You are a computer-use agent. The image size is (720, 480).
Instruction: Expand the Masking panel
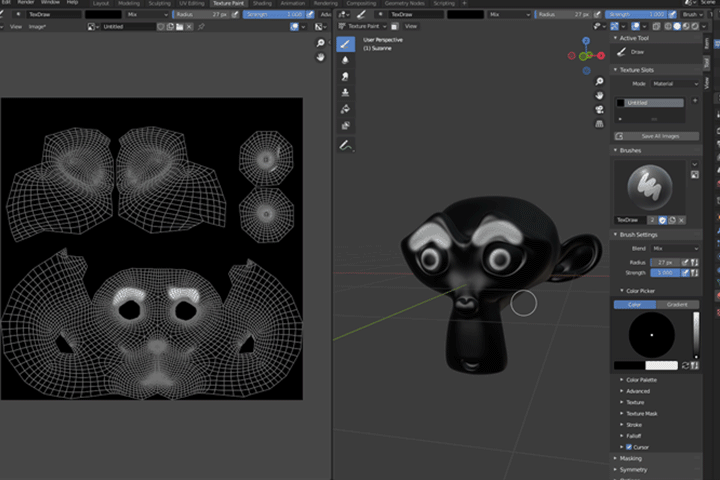[630, 458]
